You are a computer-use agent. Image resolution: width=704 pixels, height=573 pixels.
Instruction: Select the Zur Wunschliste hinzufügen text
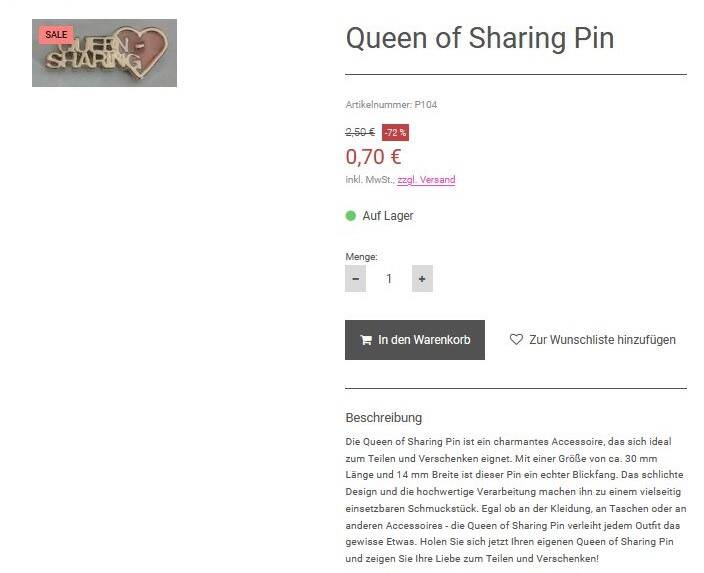point(602,340)
